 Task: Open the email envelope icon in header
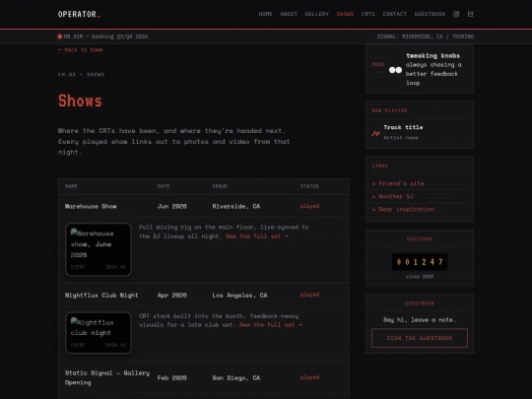click(470, 14)
